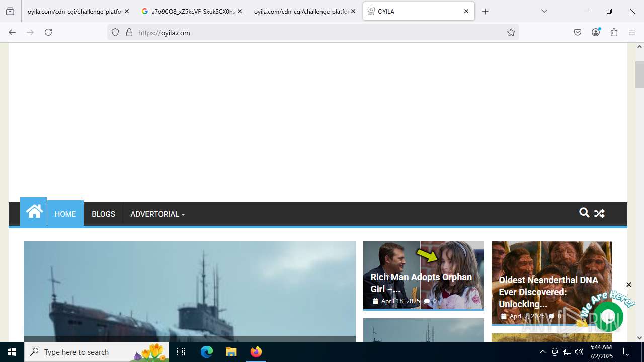Open volume speaker tray icon
The height and width of the screenshot is (362, 644).
(x=579, y=352)
